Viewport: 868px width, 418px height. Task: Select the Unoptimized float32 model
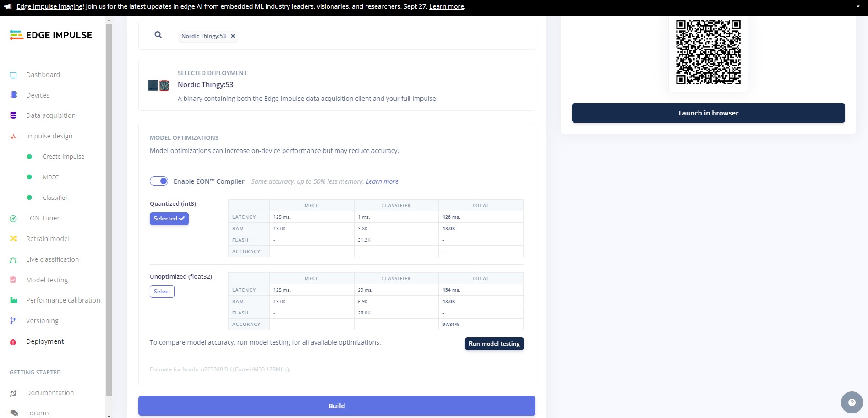point(162,291)
